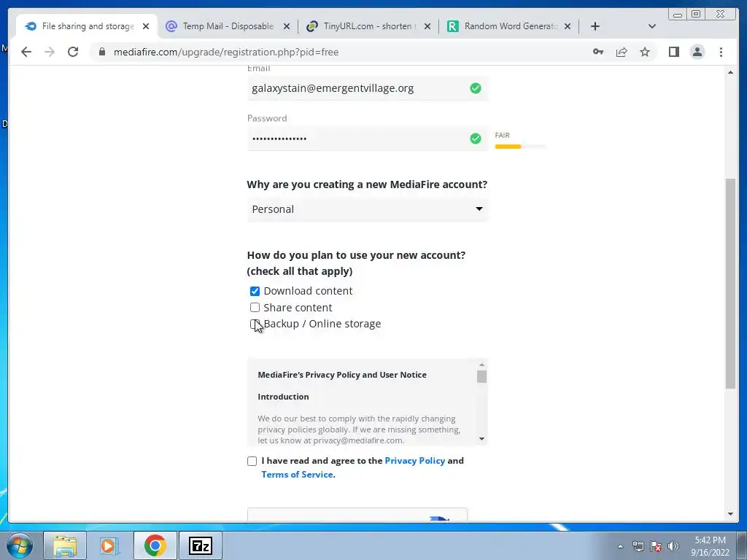Click the Download content label

pyautogui.click(x=308, y=291)
